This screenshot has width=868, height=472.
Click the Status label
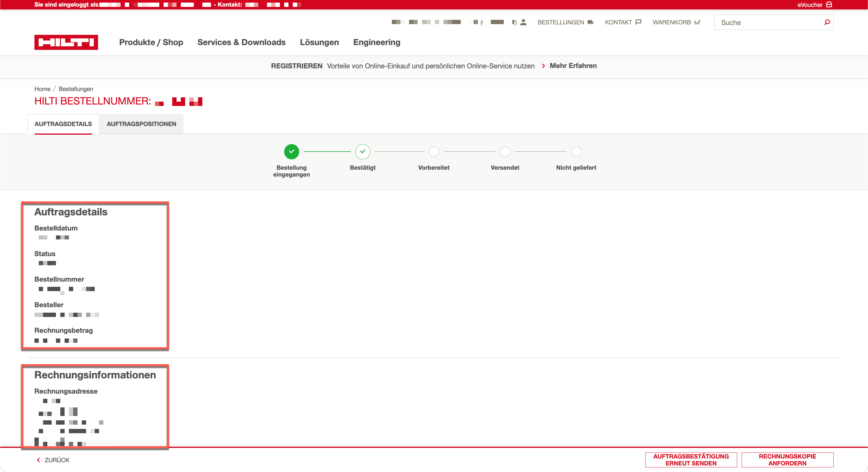[x=45, y=254]
